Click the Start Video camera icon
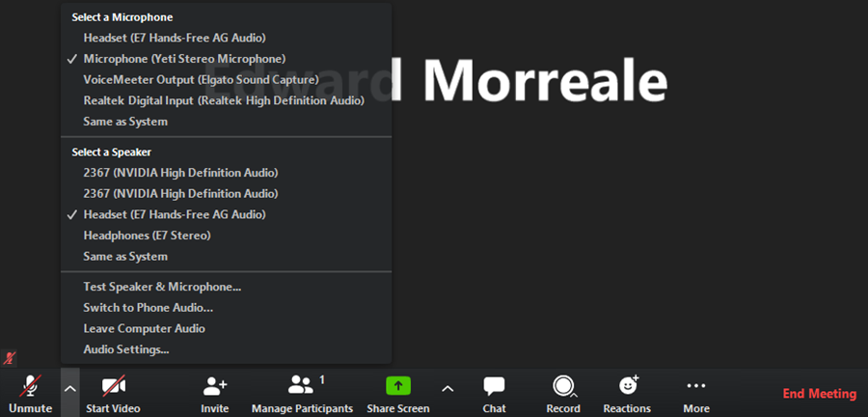 click(x=114, y=387)
